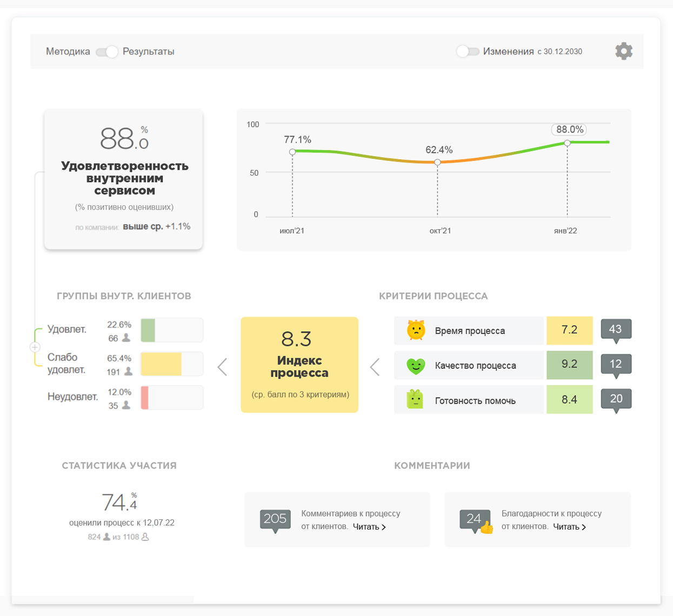Image resolution: width=673 pixels, height=616 pixels.
Task: Toggle the Методика / Результаты switch
Action: point(106,52)
